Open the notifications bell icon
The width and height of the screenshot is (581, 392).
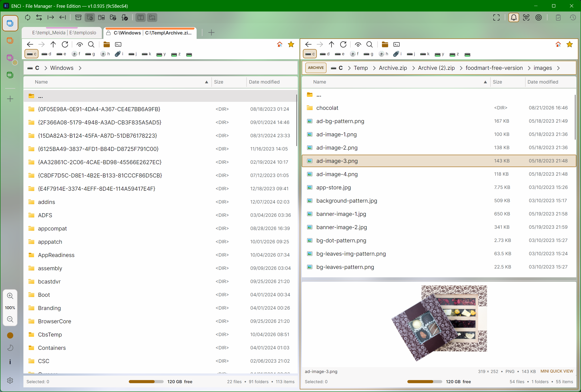pos(514,17)
